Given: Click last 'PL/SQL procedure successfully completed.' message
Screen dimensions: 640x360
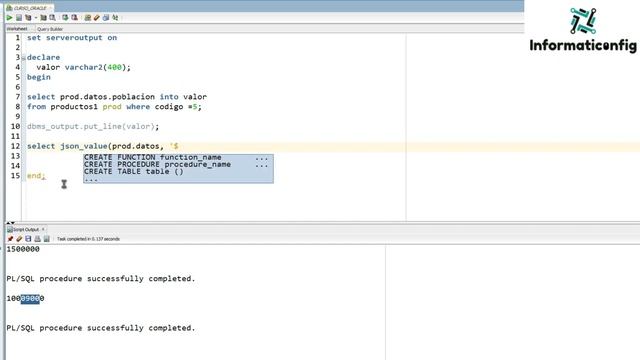Looking at the screenshot, I should pos(101,328).
